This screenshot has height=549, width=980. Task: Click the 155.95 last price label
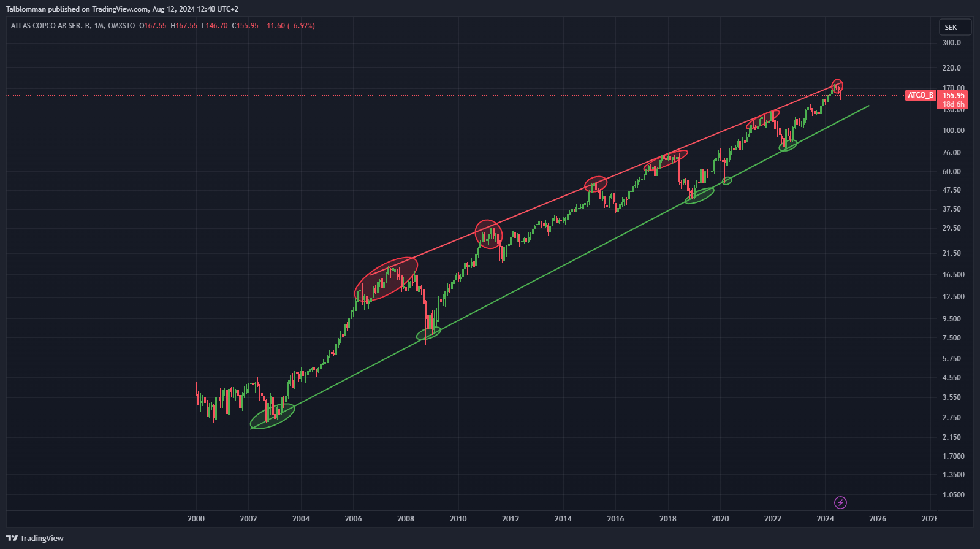click(x=953, y=96)
